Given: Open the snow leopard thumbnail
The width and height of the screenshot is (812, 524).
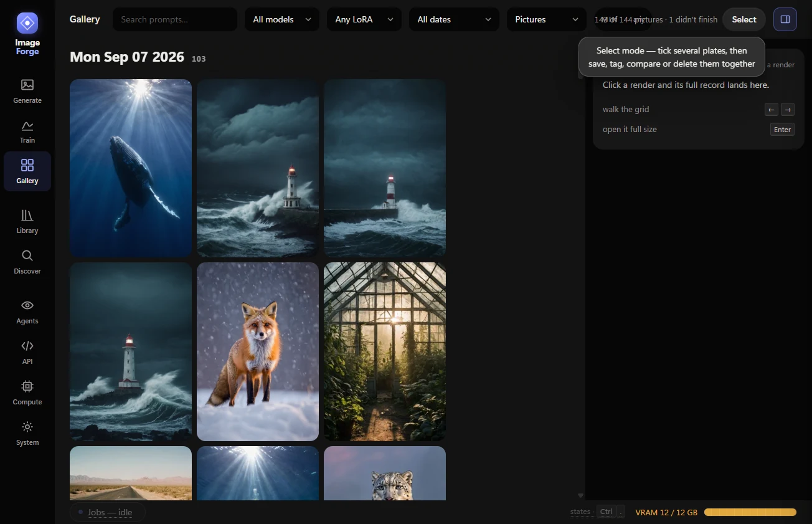Looking at the screenshot, I should coord(385,473).
